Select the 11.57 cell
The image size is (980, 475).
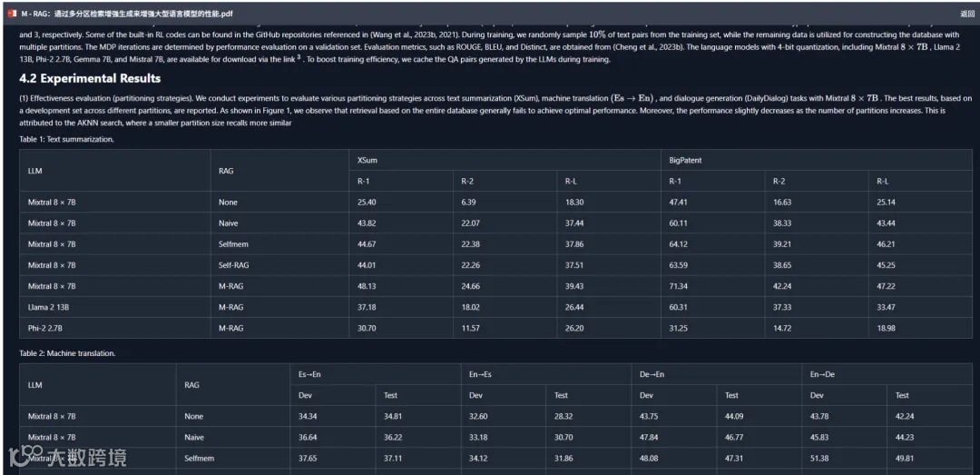tap(470, 328)
